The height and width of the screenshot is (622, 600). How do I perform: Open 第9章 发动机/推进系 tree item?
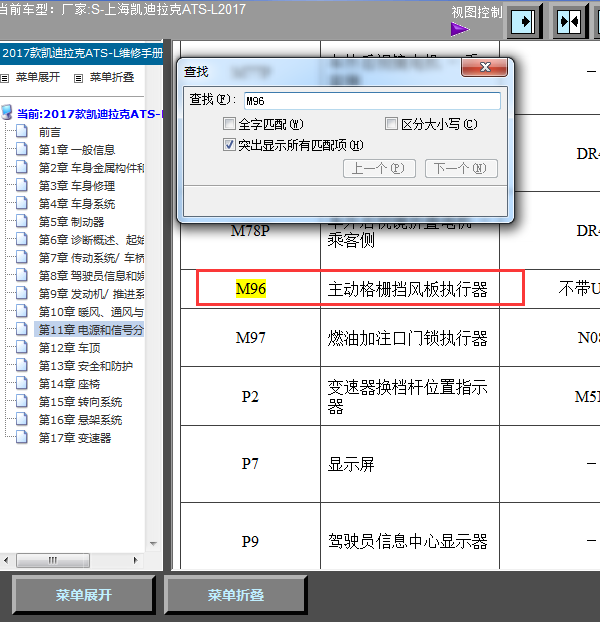[x=91, y=294]
